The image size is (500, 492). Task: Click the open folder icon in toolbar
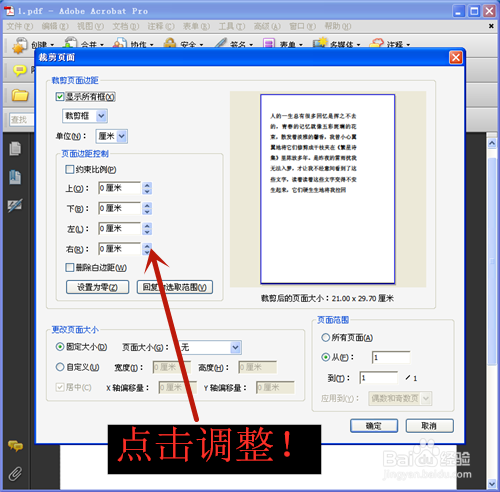(20, 95)
